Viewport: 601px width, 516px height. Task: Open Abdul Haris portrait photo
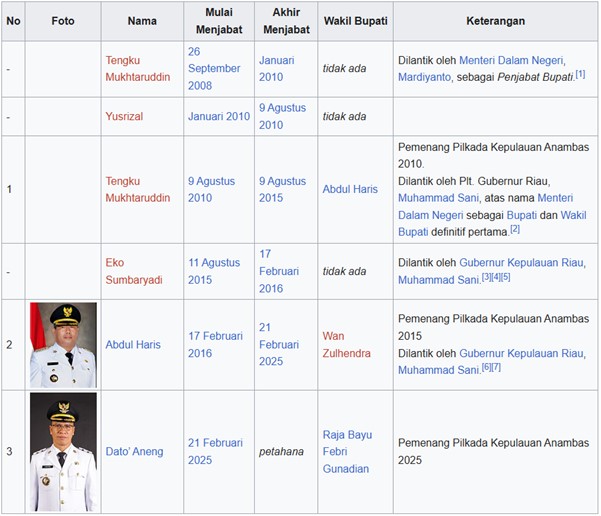(x=63, y=345)
